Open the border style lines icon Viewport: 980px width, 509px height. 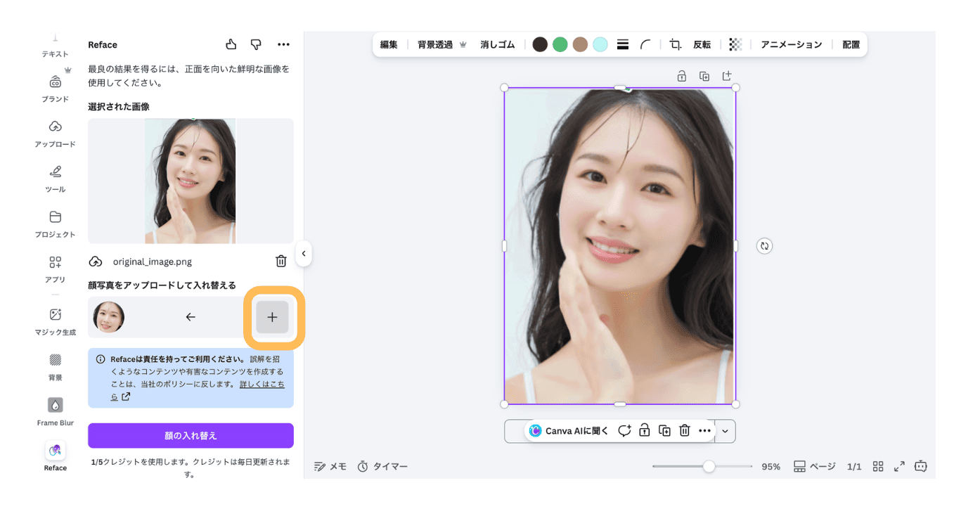point(622,44)
